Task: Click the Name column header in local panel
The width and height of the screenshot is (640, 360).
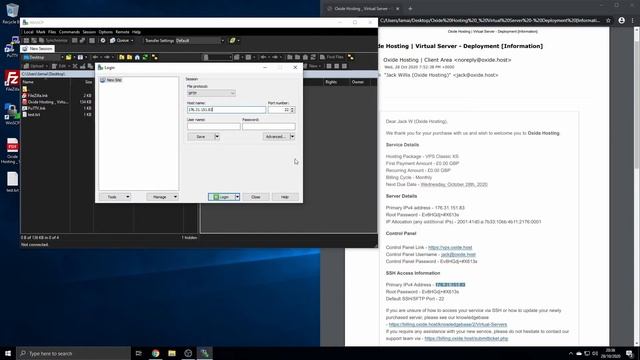Action: click(45, 82)
